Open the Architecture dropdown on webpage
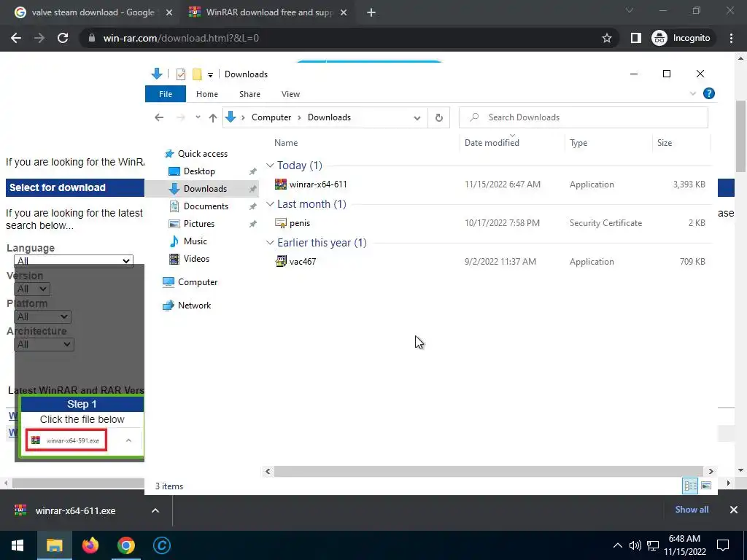The height and width of the screenshot is (560, 747). 44,344
